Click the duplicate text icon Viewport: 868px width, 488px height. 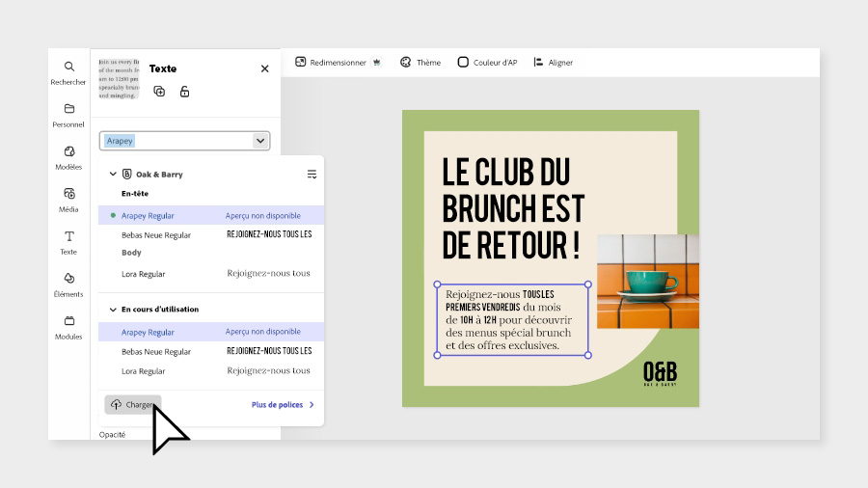(x=159, y=92)
